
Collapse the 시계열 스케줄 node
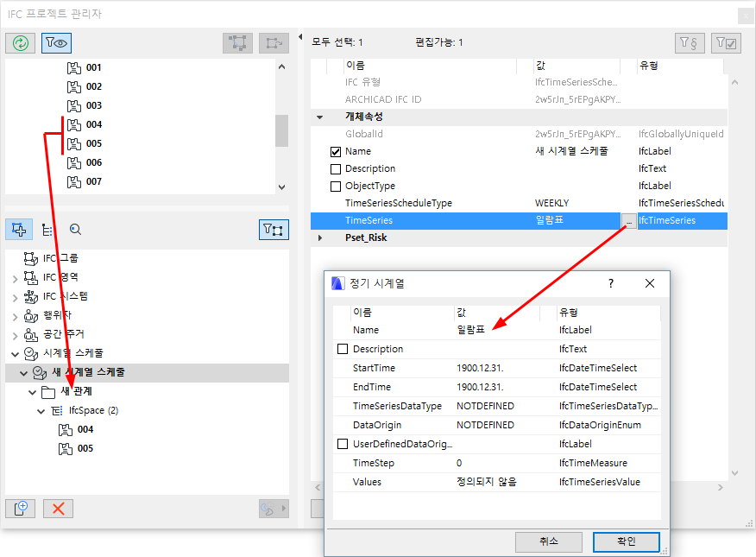[15, 354]
